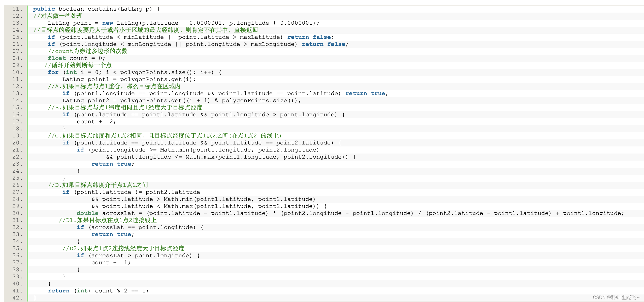Image resolution: width=644 pixels, height=302 pixels.
Task: Click line number 30 in the gutter
Action: tap(17, 213)
